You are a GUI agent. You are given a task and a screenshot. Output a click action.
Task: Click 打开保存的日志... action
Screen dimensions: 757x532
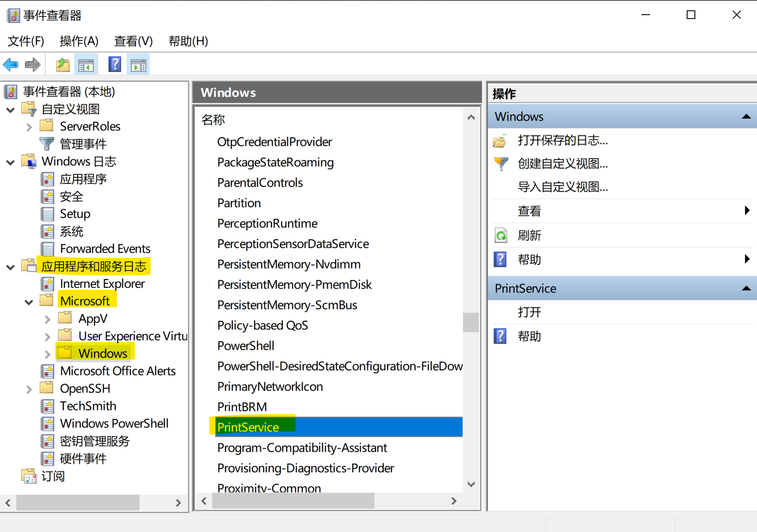[x=562, y=141]
